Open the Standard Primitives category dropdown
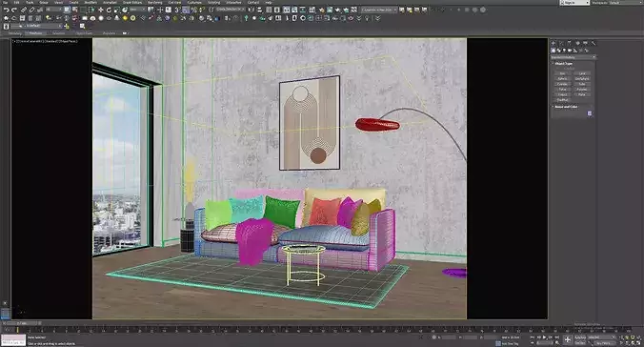 pos(574,57)
